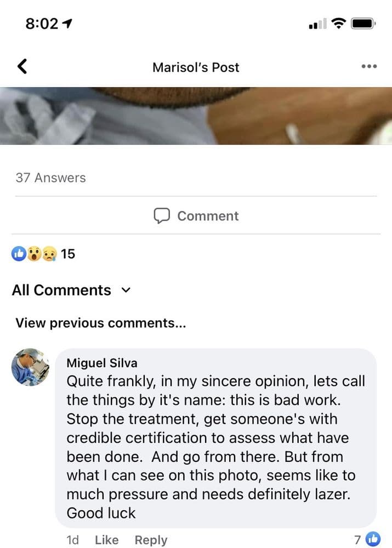Expand the All Comments dropdown chevron
The image size is (392, 548).
(x=126, y=290)
